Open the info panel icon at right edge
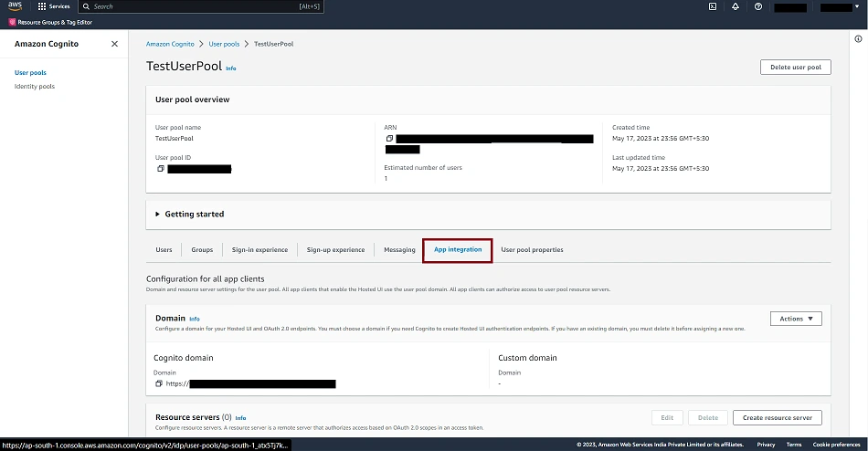 [858, 38]
